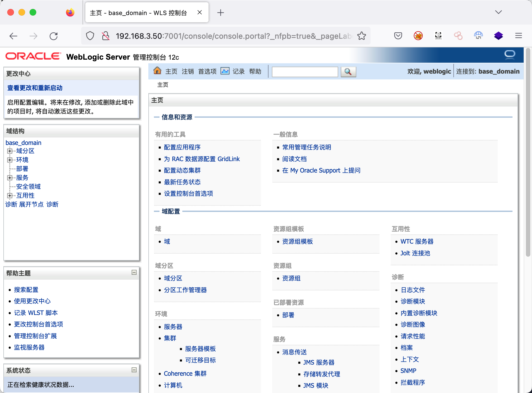Screen dimensions: 532x393
Task: Open the 服务器 link under 环境
Action: [173, 327]
